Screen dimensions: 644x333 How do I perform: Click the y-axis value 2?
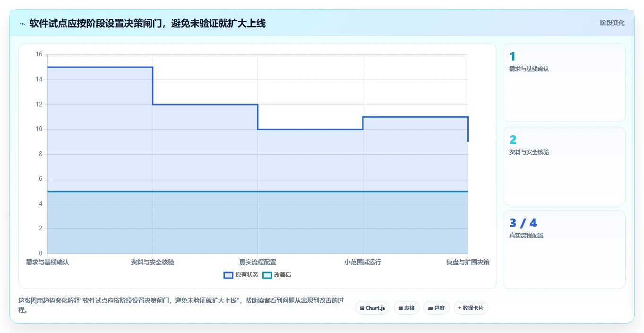point(40,228)
